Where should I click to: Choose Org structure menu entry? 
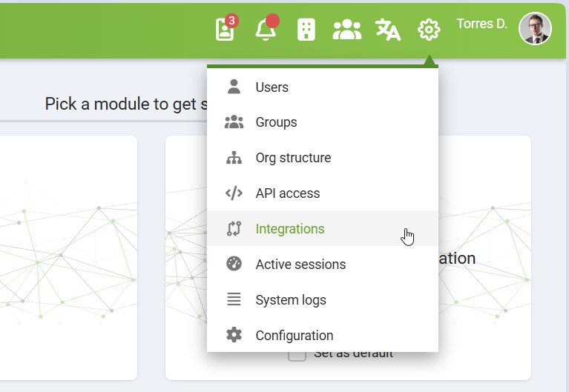pyautogui.click(x=293, y=158)
